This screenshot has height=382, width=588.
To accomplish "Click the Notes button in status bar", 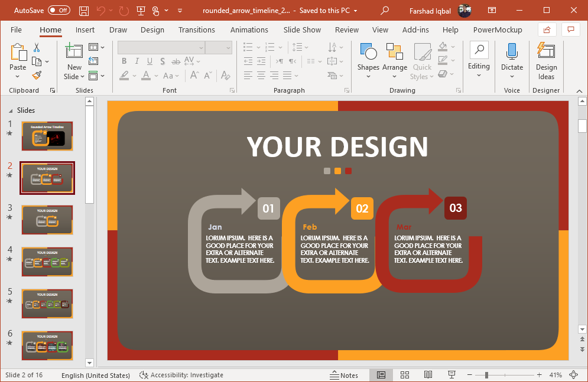I will (343, 375).
